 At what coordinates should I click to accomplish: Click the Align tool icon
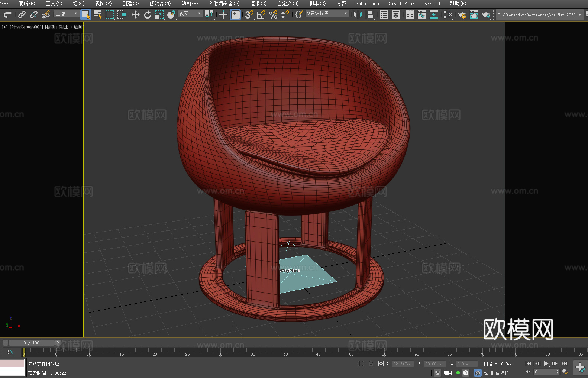tap(370, 14)
